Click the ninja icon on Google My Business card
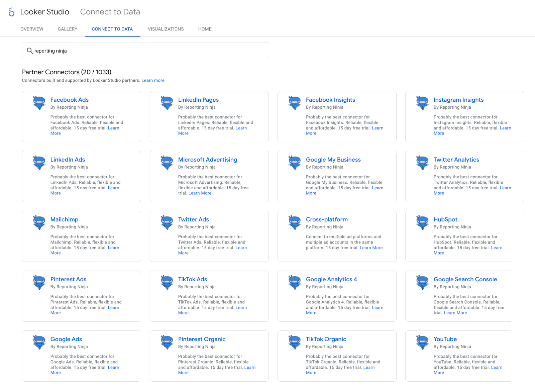 click(295, 163)
